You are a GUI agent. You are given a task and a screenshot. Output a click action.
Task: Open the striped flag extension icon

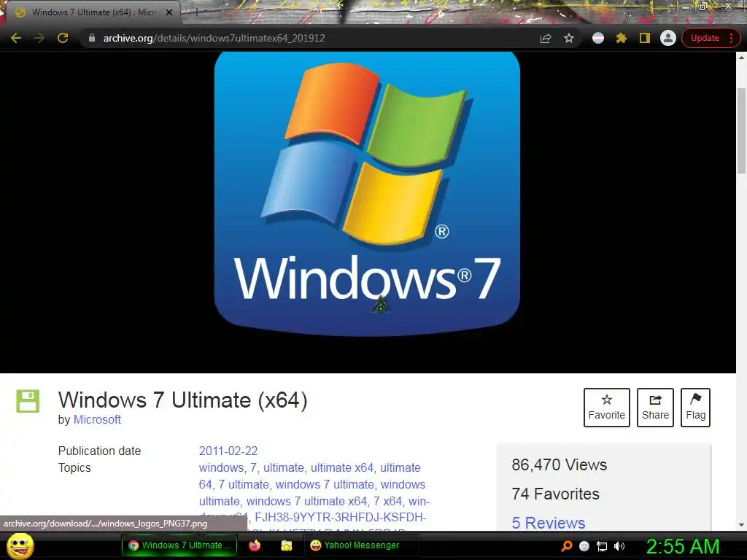[598, 38]
